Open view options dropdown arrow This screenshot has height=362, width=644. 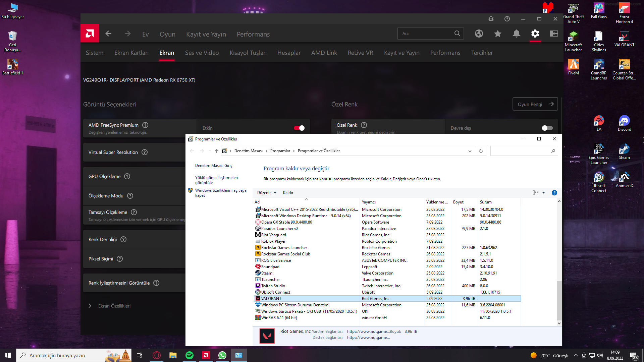(x=544, y=193)
